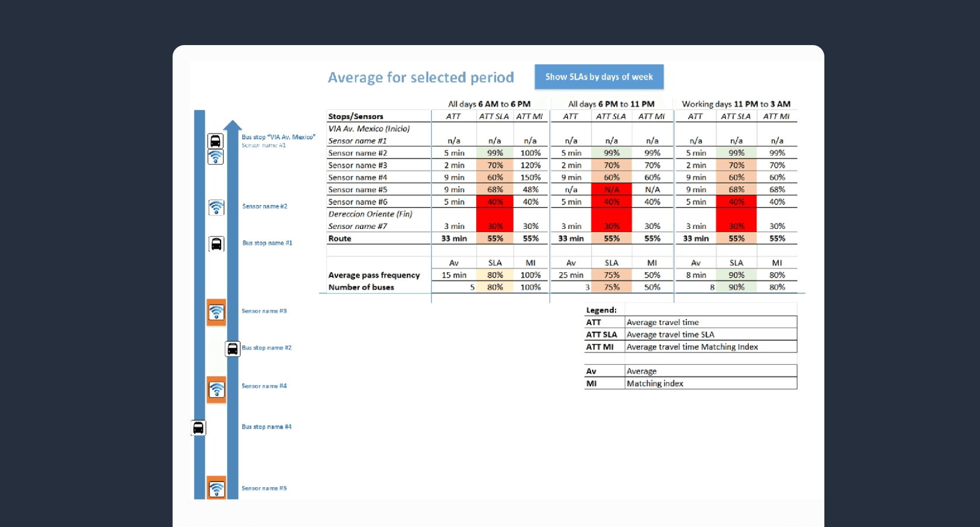Click the Number of buses value "5"
Screen dimensions: 980x527
click(472, 288)
